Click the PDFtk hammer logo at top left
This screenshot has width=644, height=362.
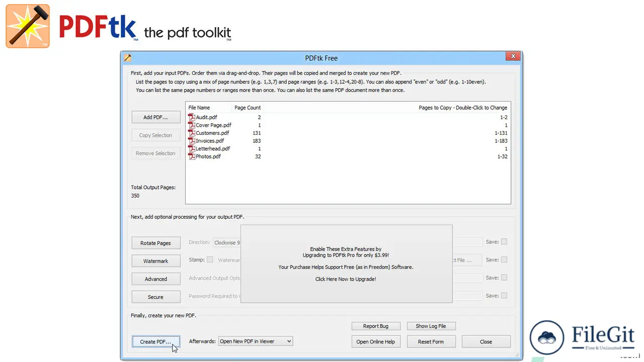click(x=28, y=26)
